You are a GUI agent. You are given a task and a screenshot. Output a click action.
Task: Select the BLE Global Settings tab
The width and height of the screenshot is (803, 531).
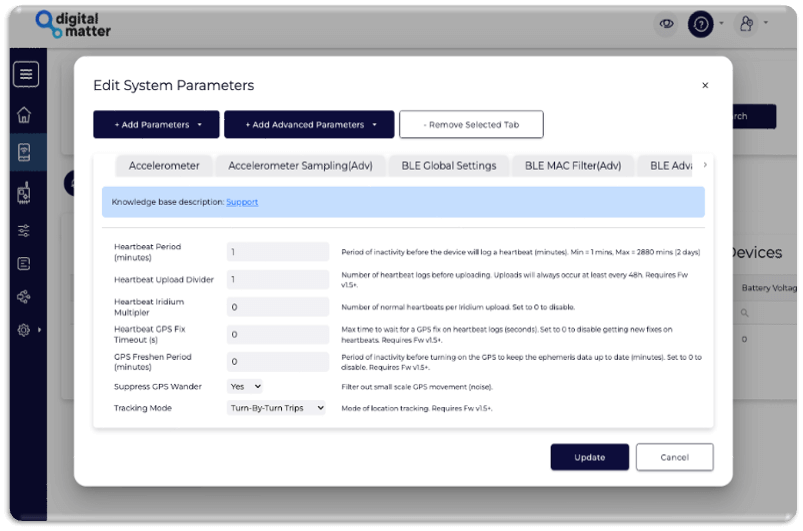coord(447,166)
